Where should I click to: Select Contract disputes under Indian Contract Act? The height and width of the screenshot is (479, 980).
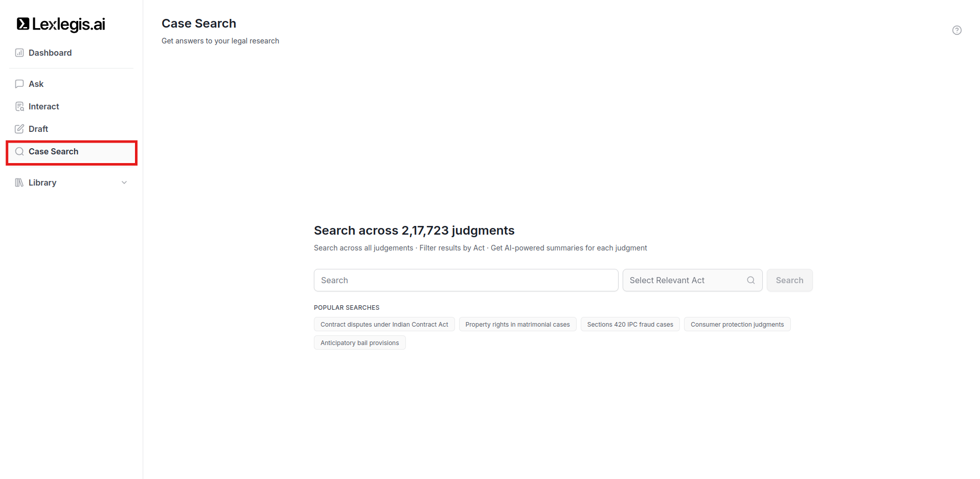pyautogui.click(x=384, y=325)
